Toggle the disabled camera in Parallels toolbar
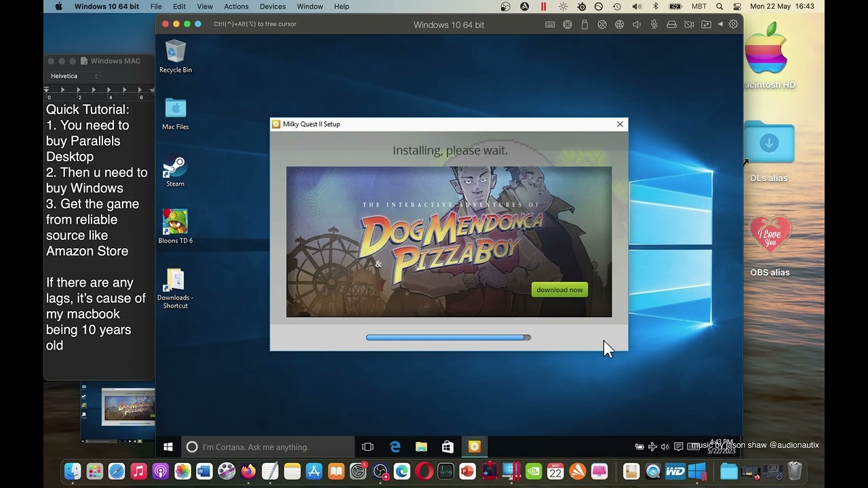This screenshot has height=488, width=868. click(x=689, y=24)
